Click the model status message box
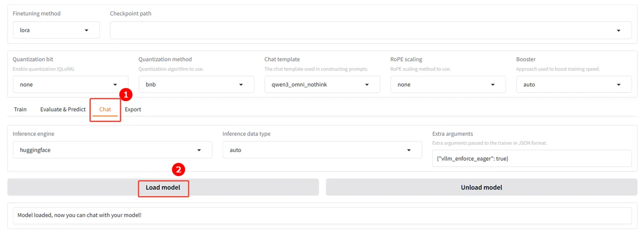 point(322,215)
